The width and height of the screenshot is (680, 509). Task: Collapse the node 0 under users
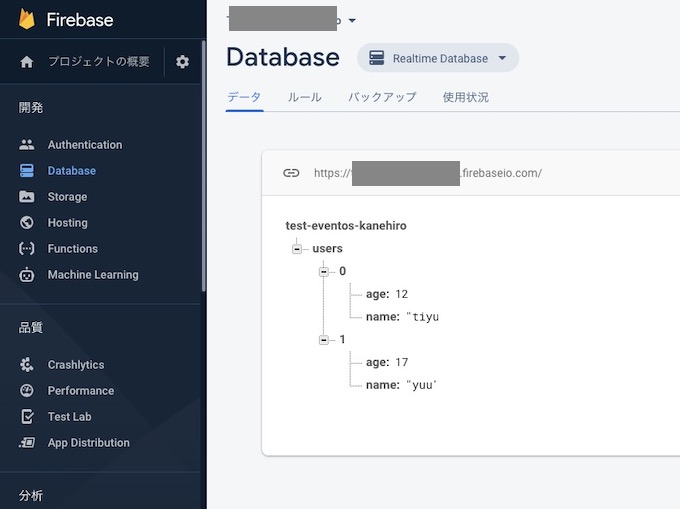[x=324, y=272]
